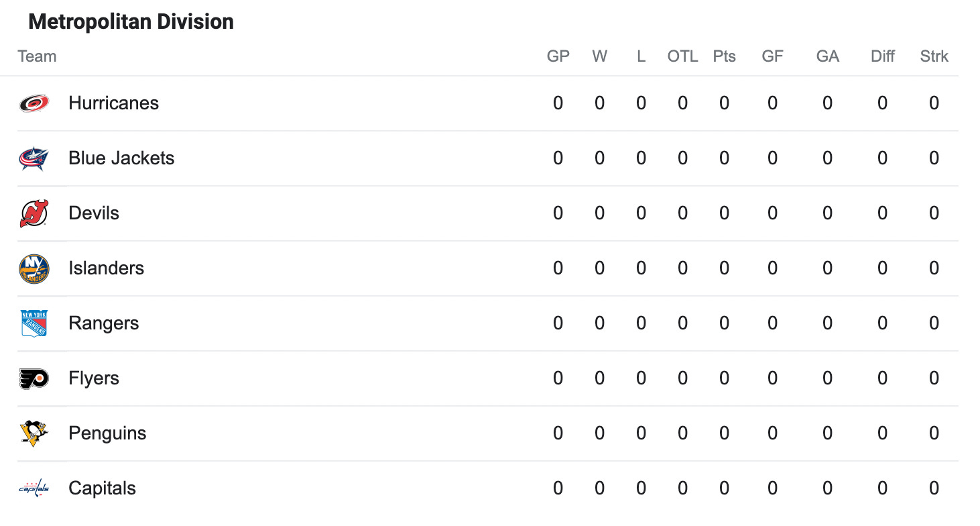Click the Hurricanes team logo
This screenshot has height=526, width=980.
click(x=34, y=103)
